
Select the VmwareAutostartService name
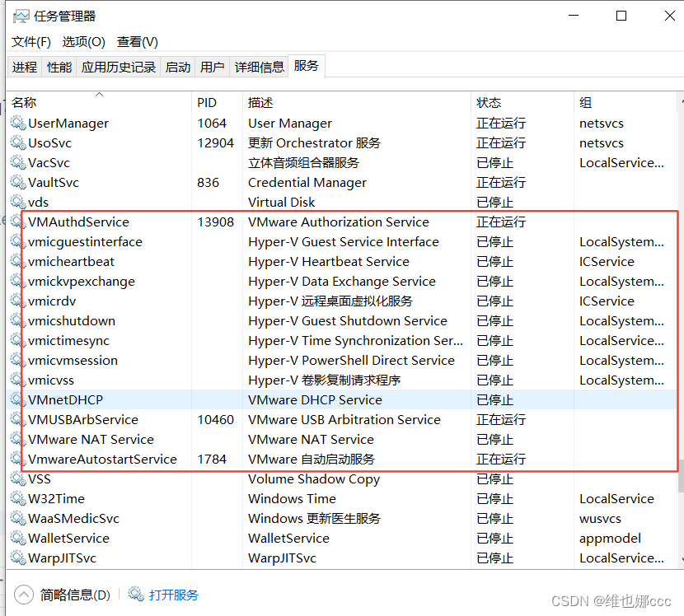[102, 459]
